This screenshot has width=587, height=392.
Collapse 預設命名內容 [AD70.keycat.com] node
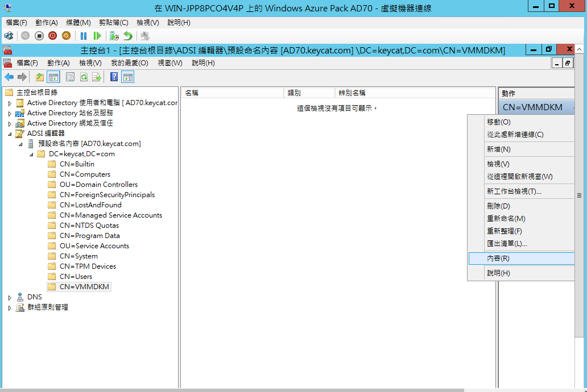[x=20, y=144]
